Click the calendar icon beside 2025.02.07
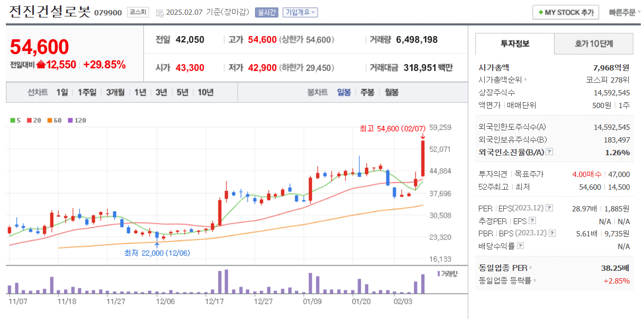 [160, 13]
